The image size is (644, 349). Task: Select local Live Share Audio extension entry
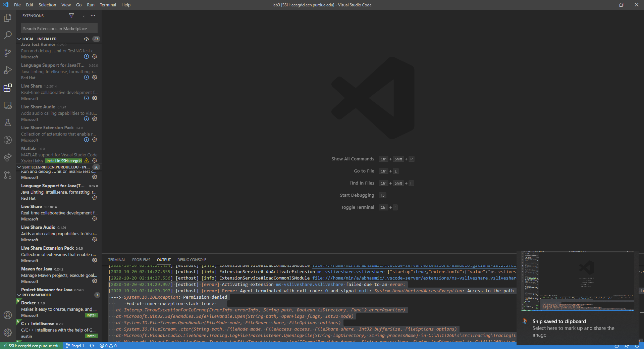point(59,113)
